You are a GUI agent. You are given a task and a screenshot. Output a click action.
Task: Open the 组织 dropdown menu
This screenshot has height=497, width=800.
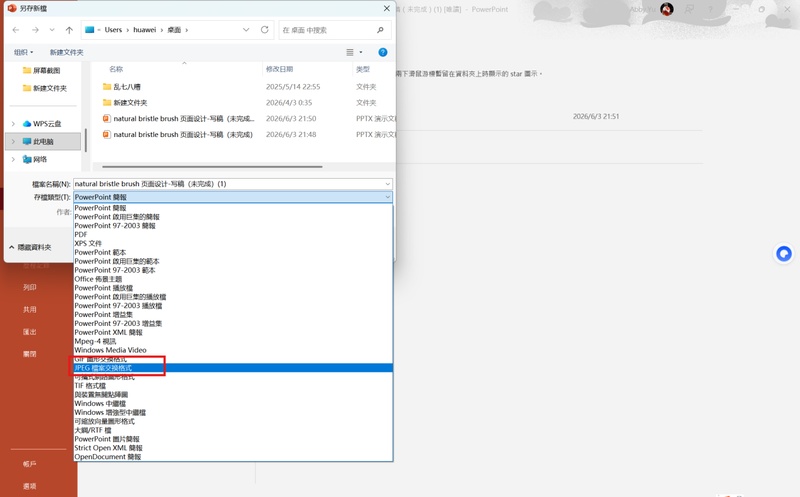(23, 52)
